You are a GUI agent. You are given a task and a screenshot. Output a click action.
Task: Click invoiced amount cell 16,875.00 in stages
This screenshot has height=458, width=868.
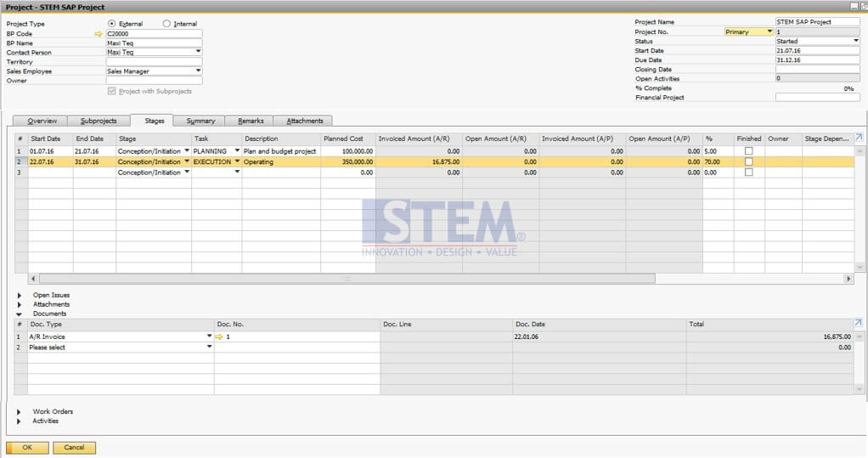pyautogui.click(x=419, y=161)
